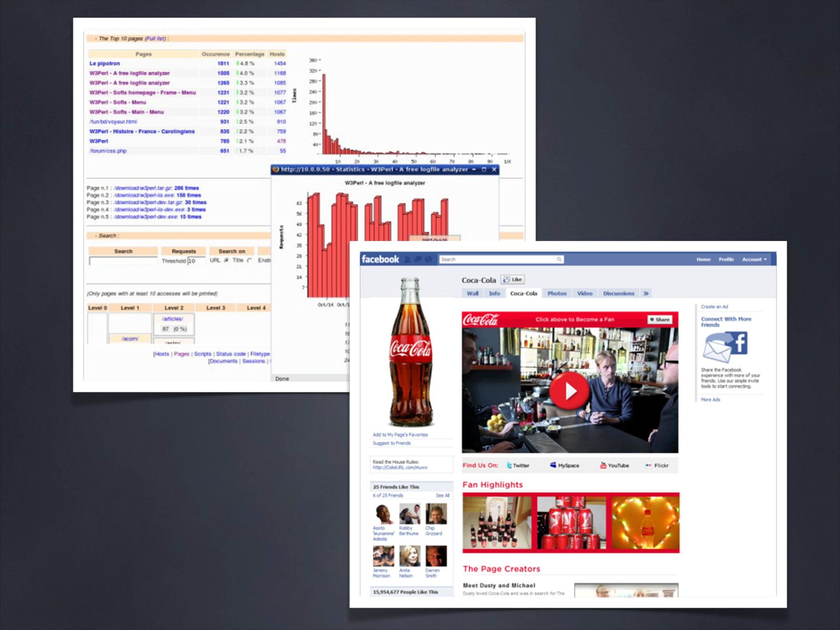Open Chip Grizzard friend photo
Screen dimensions: 840x630
436,514
